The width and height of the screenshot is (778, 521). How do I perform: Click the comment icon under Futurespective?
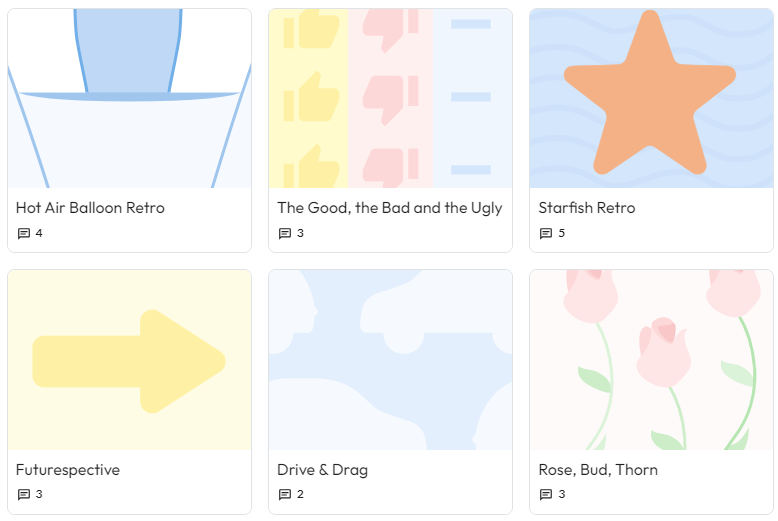(24, 495)
